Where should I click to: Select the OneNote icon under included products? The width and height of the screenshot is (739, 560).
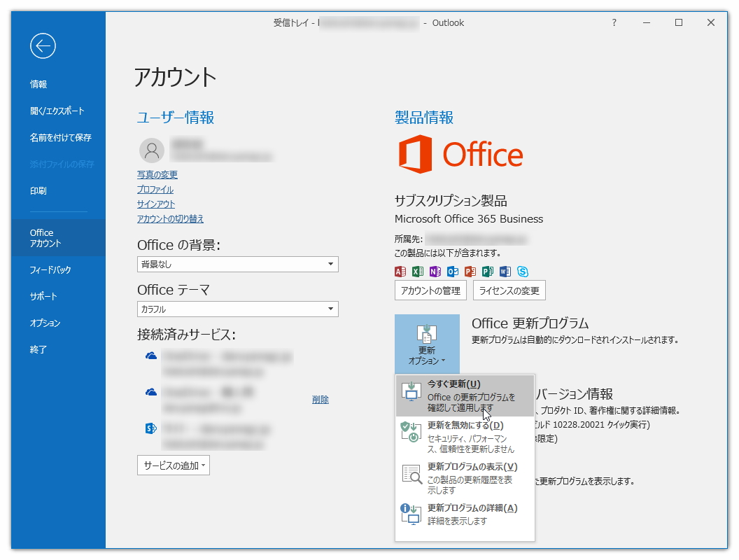[x=435, y=271]
